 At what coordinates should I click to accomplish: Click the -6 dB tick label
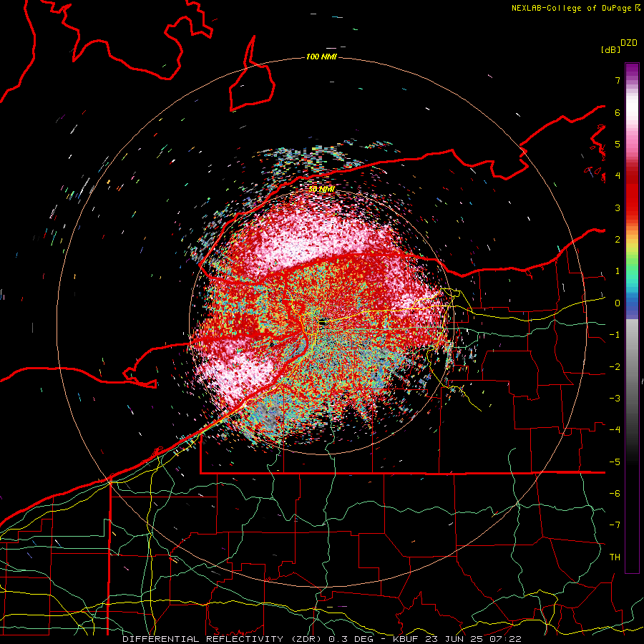click(615, 494)
